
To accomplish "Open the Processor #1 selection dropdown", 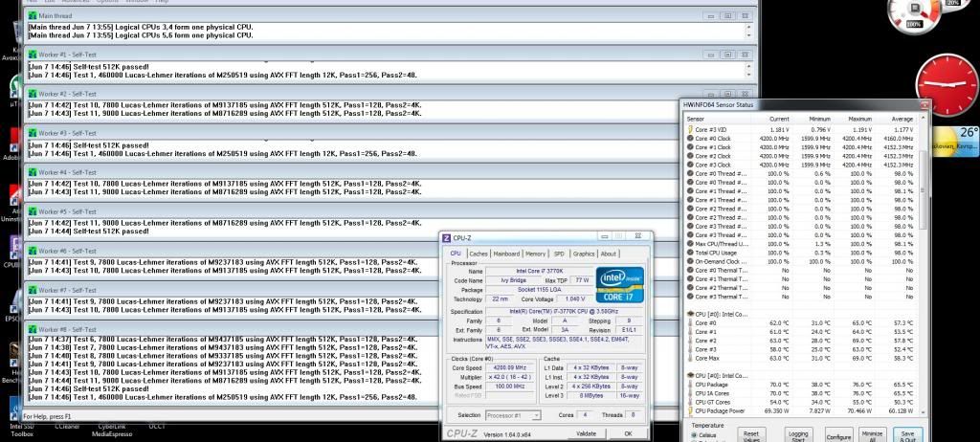I will (x=513, y=415).
